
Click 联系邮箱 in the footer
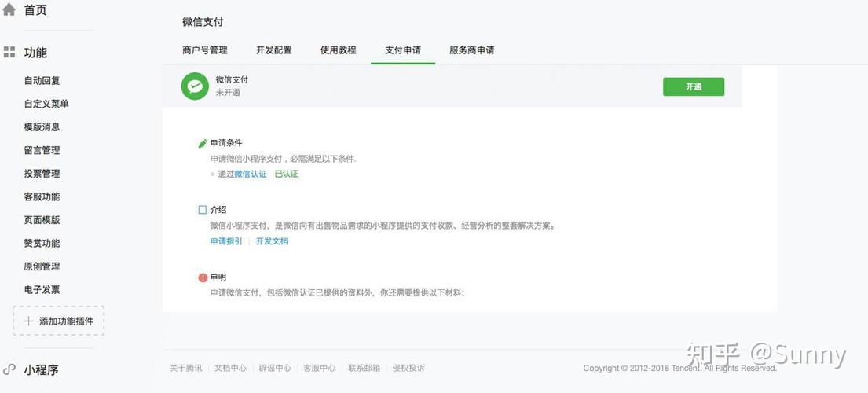(x=364, y=368)
